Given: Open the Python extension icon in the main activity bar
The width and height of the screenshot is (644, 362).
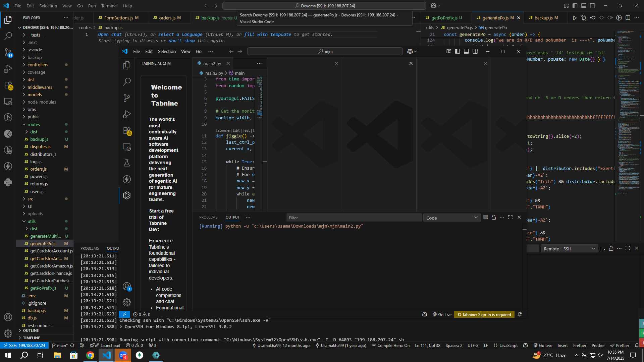Looking at the screenshot, I should click(8, 183).
